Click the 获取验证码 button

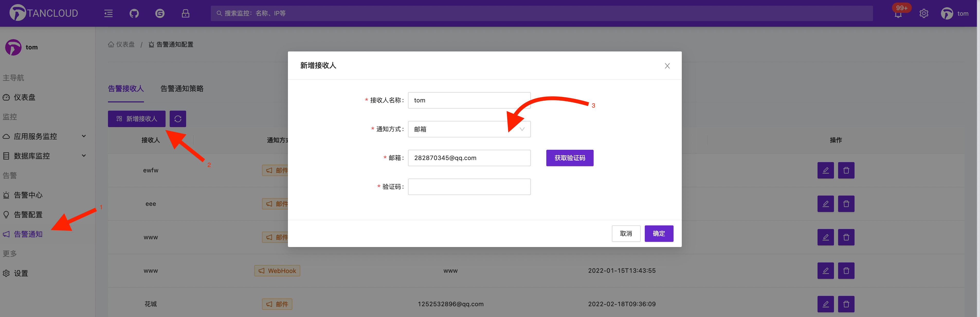[x=569, y=158]
